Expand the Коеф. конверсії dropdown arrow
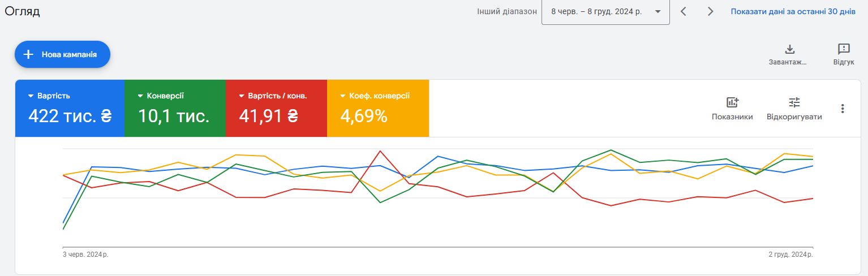This screenshot has height=276, width=868. click(343, 96)
